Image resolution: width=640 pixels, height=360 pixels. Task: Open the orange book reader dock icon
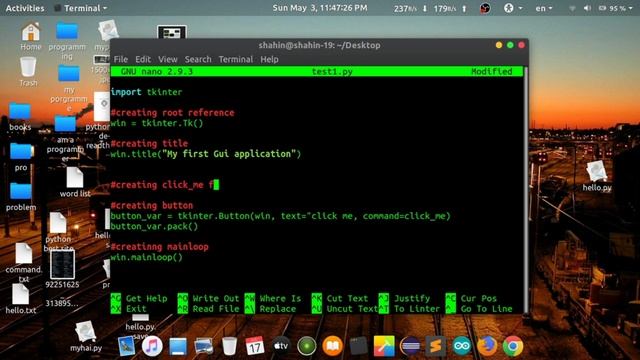tap(333, 346)
